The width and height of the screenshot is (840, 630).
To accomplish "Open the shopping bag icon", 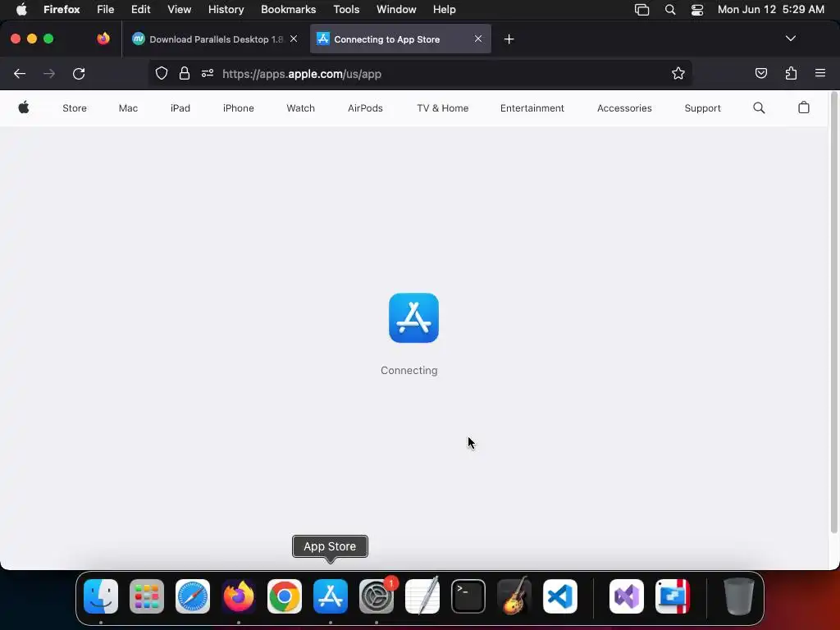I will coord(804,107).
